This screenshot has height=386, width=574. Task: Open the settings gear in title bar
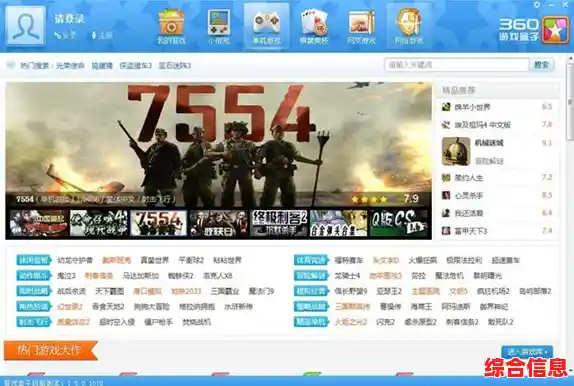pos(537,5)
